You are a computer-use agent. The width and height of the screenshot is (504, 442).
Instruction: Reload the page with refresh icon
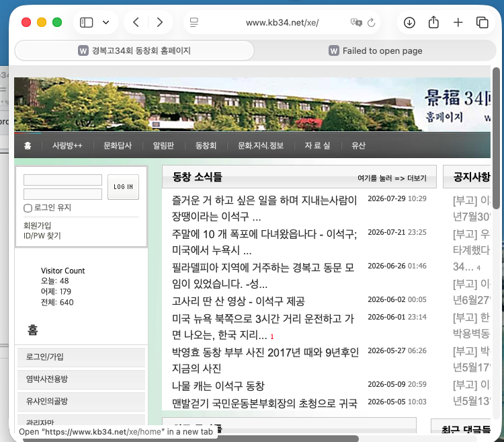coord(371,22)
